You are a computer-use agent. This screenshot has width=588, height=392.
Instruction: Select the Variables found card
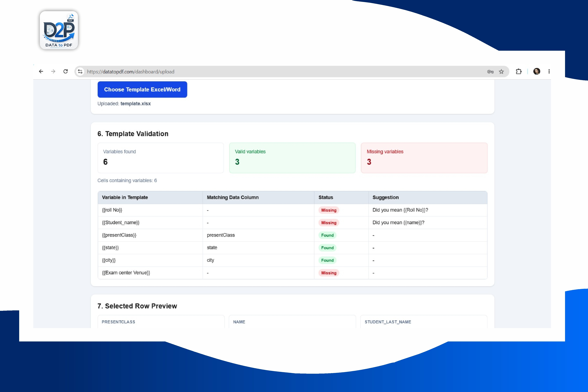pyautogui.click(x=161, y=158)
